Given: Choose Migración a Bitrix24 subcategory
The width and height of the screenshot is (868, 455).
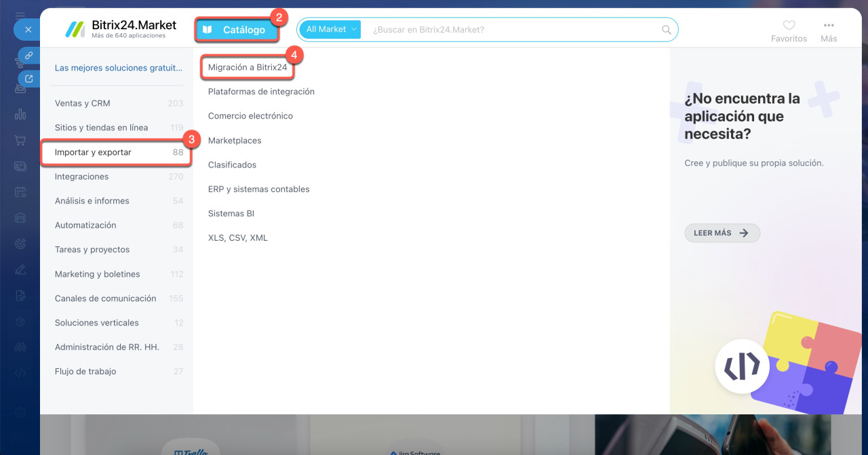Looking at the screenshot, I should pyautogui.click(x=248, y=68).
